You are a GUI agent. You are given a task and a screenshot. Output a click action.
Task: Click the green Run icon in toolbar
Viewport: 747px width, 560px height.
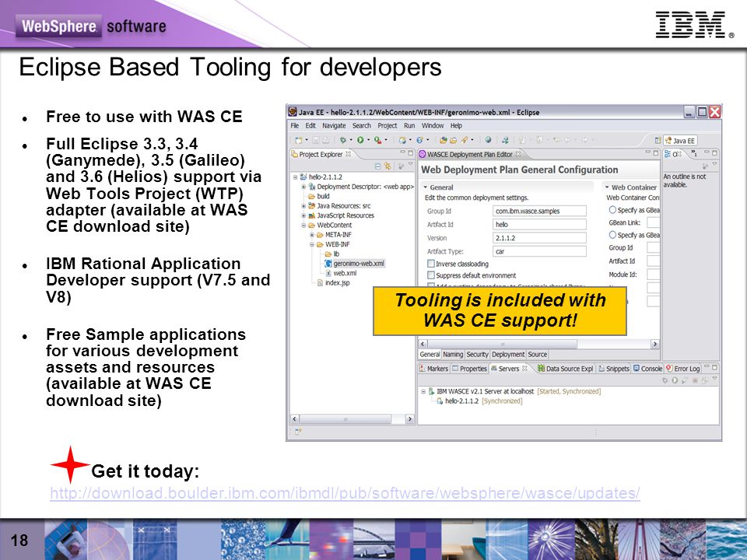pos(360,140)
